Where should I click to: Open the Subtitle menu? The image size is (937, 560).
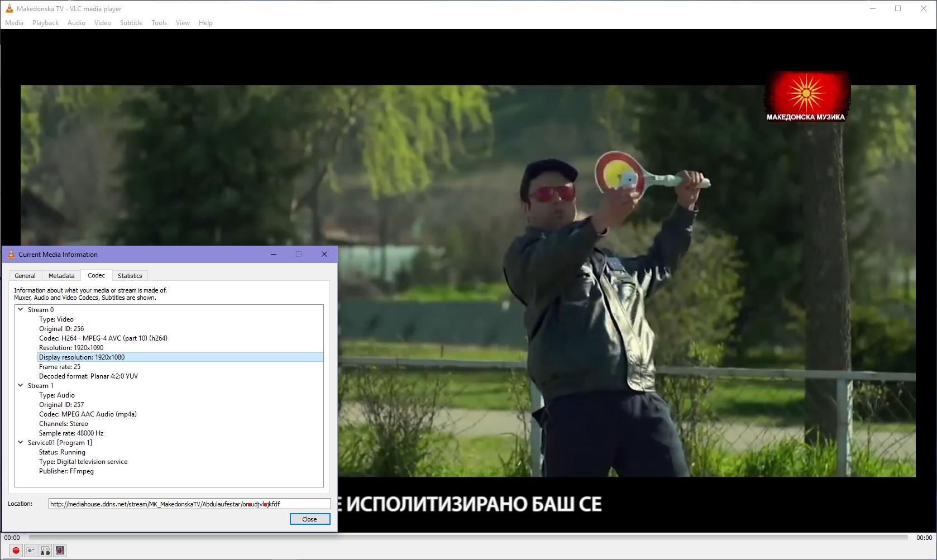click(x=131, y=23)
